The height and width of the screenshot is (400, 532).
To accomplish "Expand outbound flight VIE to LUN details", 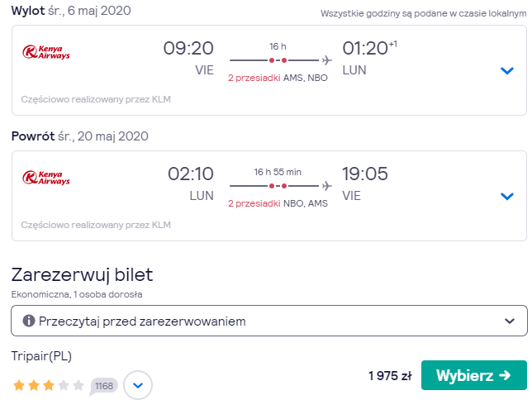I will [x=507, y=70].
